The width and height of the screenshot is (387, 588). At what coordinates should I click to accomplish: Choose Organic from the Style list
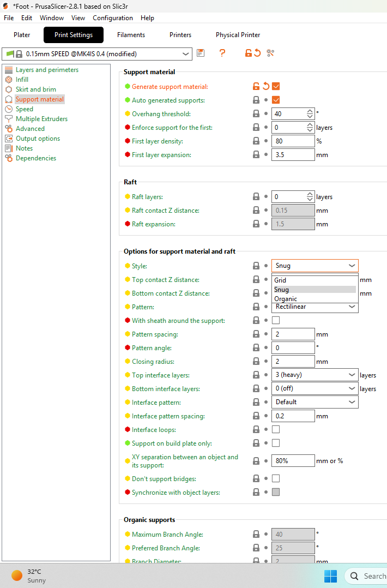(315, 299)
